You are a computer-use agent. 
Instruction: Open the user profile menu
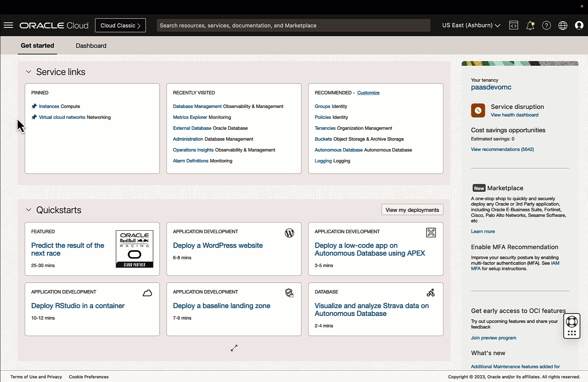coord(579,25)
